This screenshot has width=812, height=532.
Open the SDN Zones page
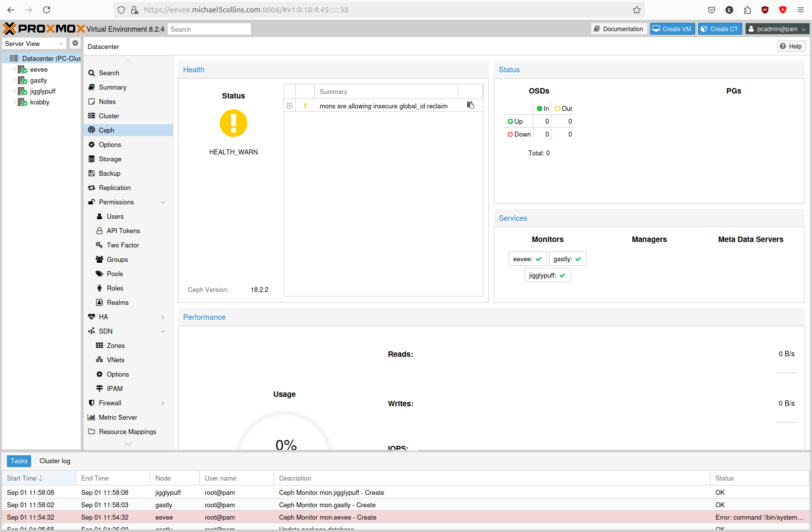128,345
